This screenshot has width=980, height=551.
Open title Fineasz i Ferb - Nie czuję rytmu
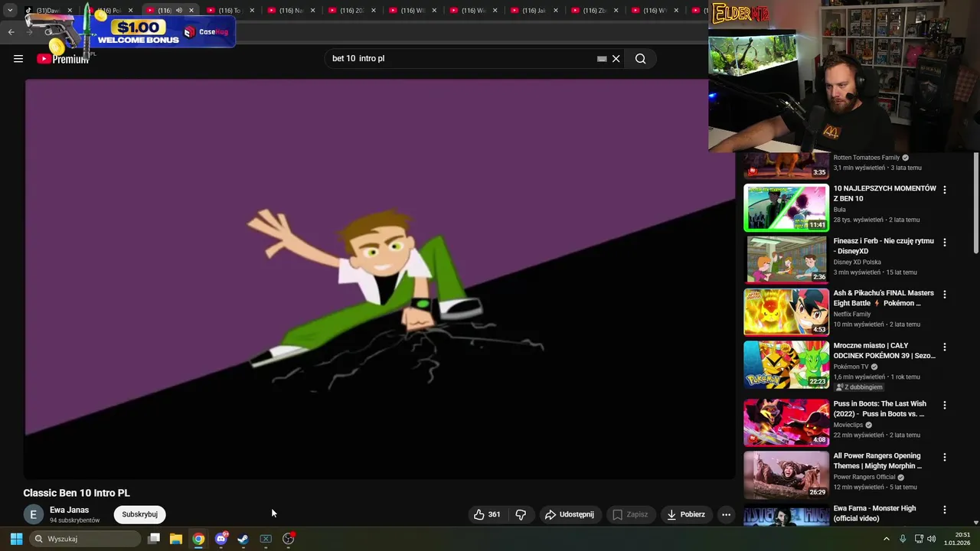(x=884, y=246)
